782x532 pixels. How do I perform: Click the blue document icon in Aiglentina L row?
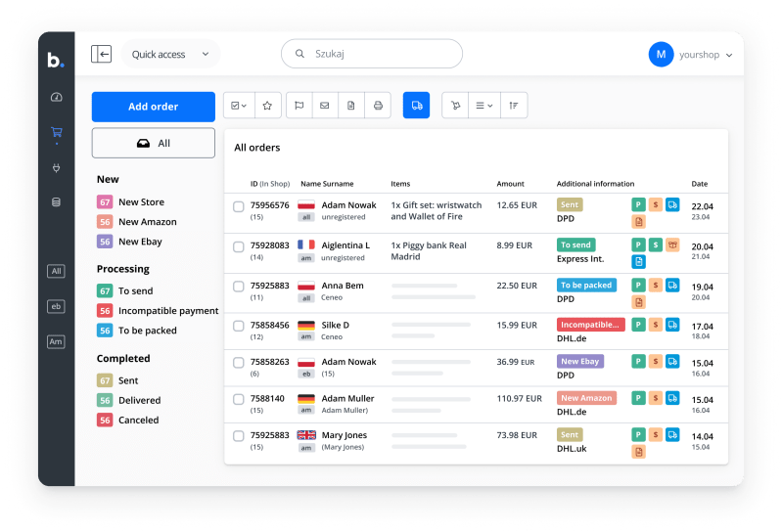pyautogui.click(x=638, y=261)
